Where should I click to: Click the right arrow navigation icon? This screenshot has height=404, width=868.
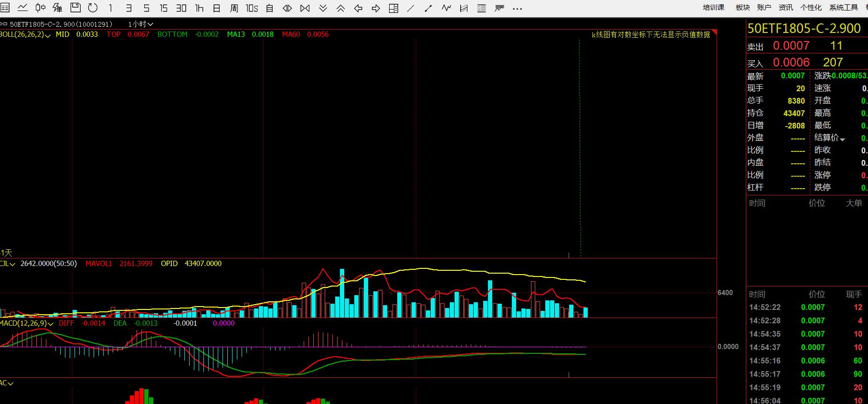376,8
